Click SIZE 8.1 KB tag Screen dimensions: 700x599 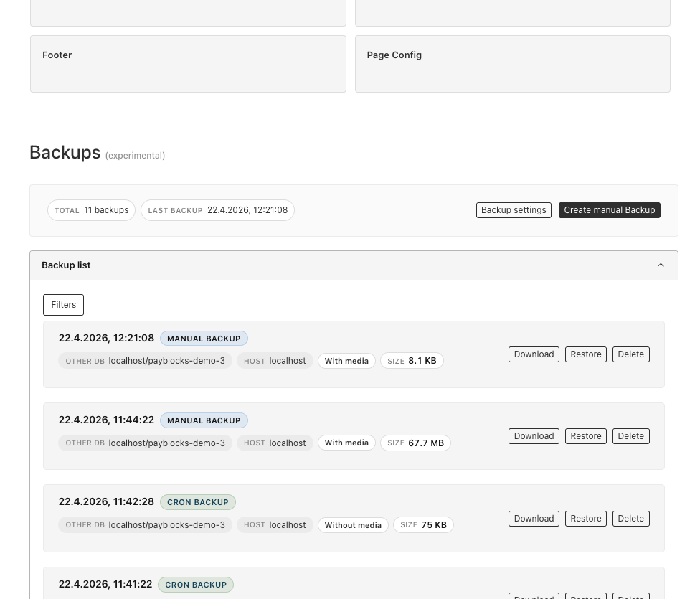point(412,361)
